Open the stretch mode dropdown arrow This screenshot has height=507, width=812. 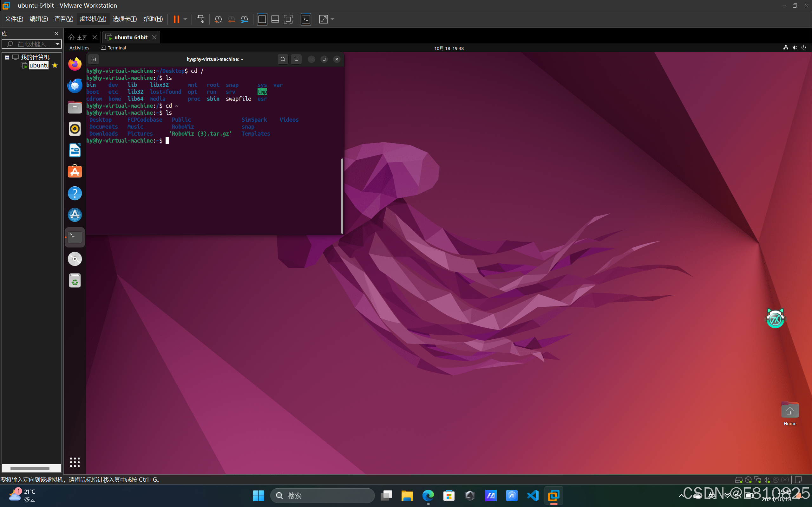click(332, 19)
